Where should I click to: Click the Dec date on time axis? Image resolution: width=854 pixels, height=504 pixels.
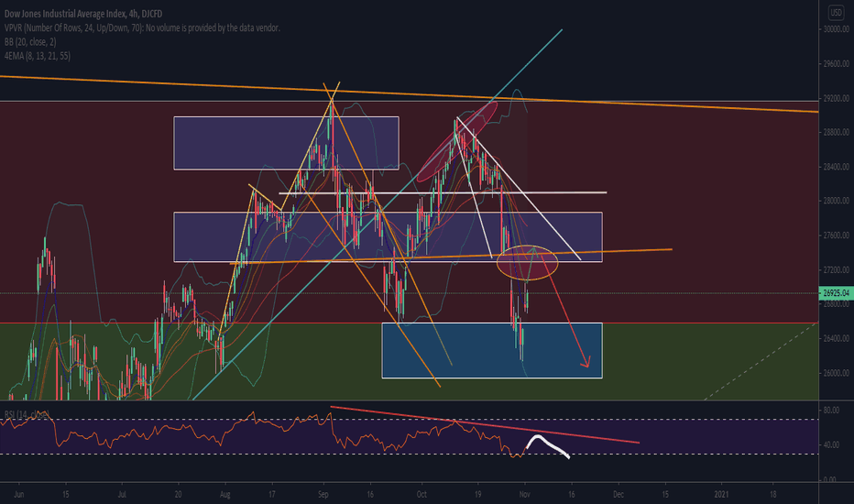click(x=619, y=495)
